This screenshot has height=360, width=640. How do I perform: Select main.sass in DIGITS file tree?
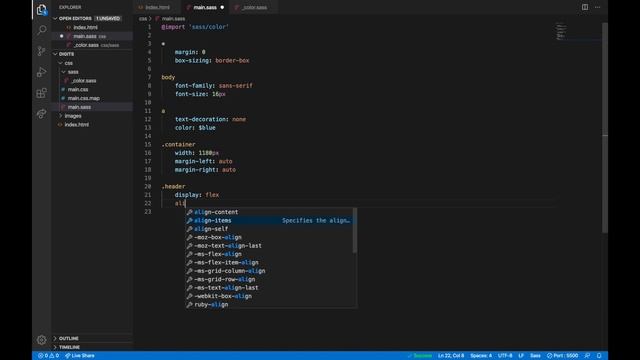79,107
